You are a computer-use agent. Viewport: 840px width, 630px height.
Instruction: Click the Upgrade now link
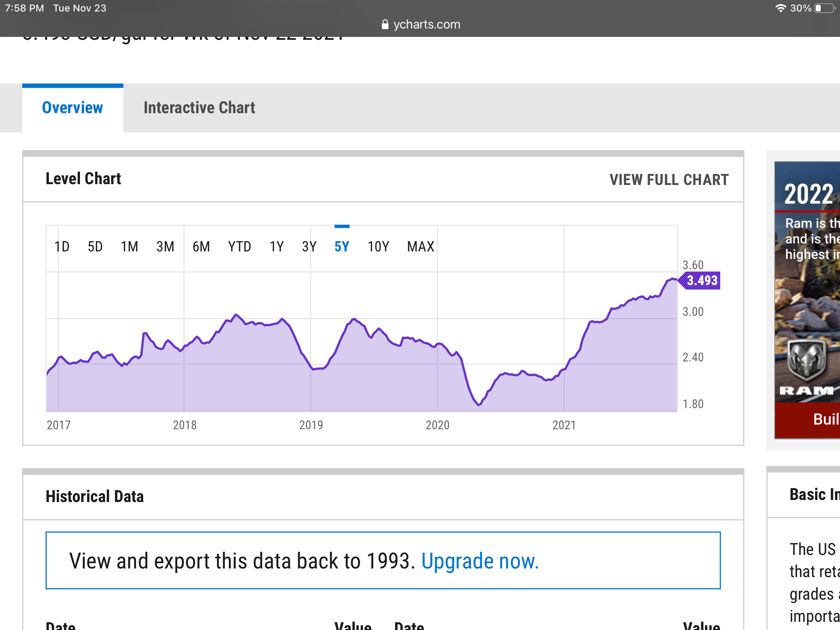coord(480,561)
